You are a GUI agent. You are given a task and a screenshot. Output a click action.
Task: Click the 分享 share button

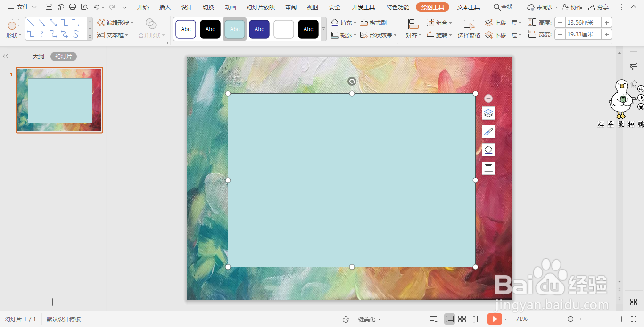pos(599,7)
